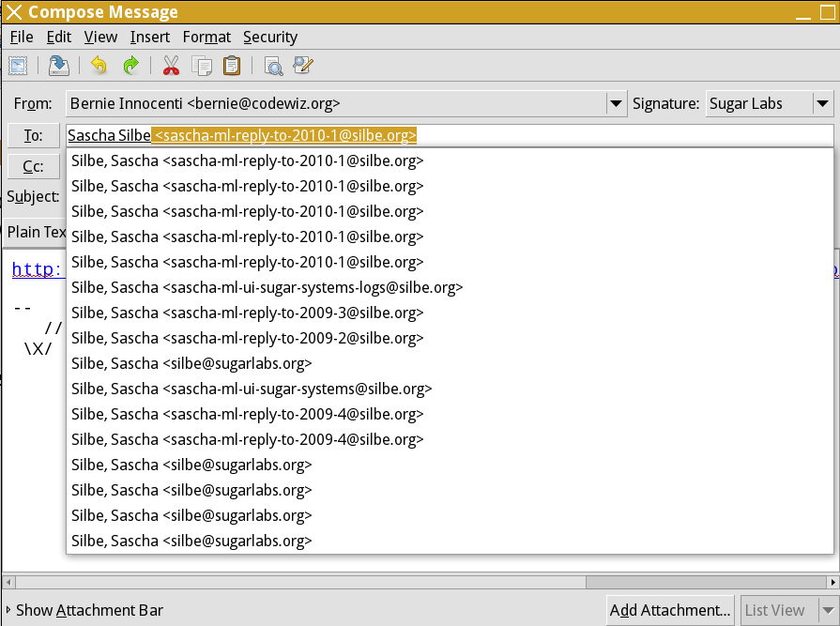
Task: Click the Undo arrow icon
Action: click(x=99, y=66)
